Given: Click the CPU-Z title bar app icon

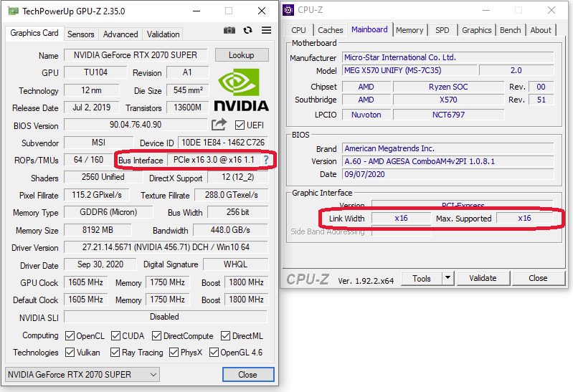Looking at the screenshot, I should point(288,10).
